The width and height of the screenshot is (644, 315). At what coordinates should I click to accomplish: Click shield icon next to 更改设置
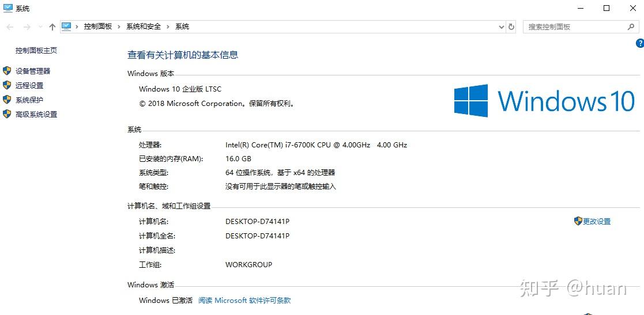pyautogui.click(x=578, y=221)
